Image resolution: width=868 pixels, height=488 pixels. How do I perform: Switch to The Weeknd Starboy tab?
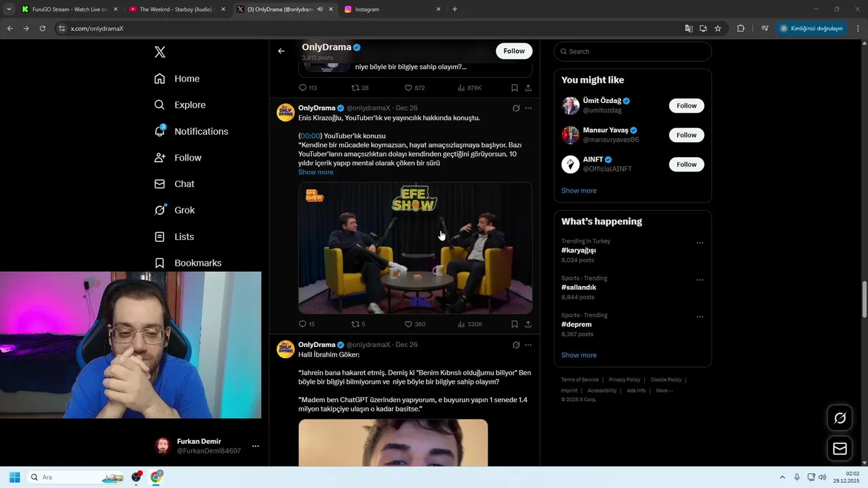(176, 9)
